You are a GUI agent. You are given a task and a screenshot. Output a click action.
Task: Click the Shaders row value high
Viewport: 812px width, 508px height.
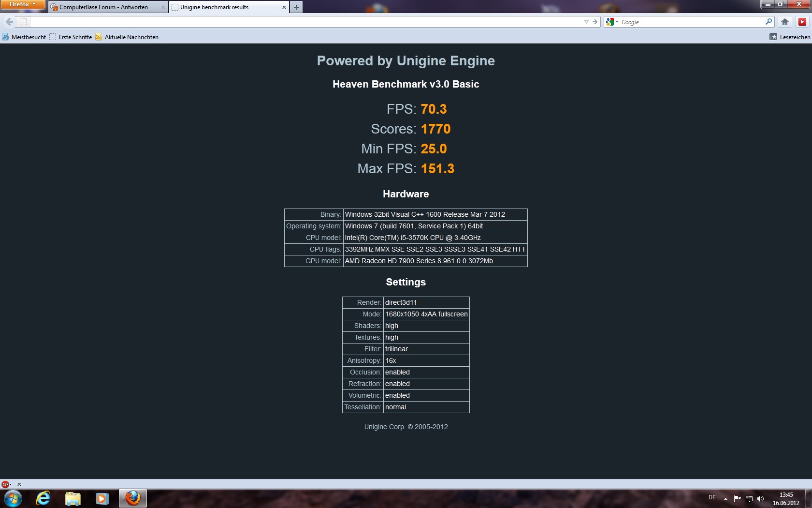[x=391, y=326]
